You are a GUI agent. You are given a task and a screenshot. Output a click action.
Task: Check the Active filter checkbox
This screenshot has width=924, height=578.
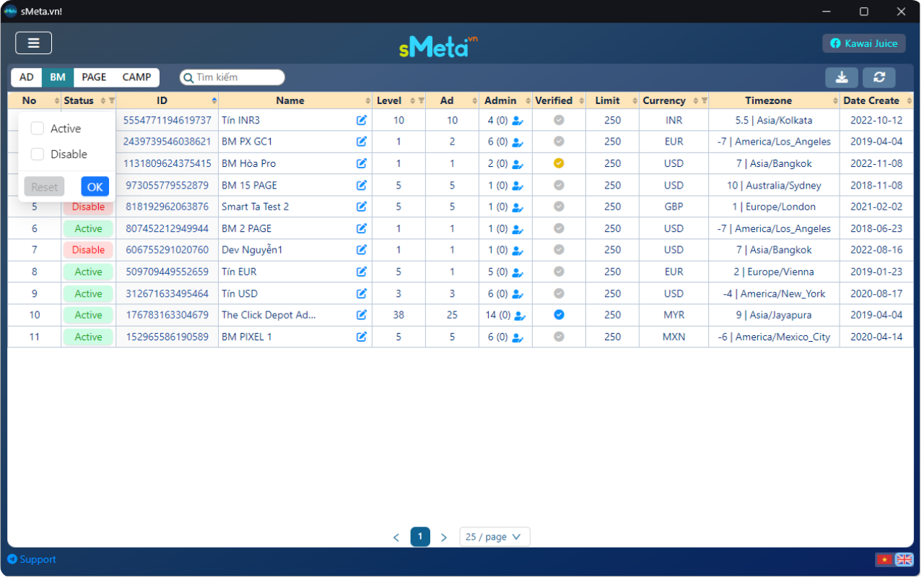[38, 129]
